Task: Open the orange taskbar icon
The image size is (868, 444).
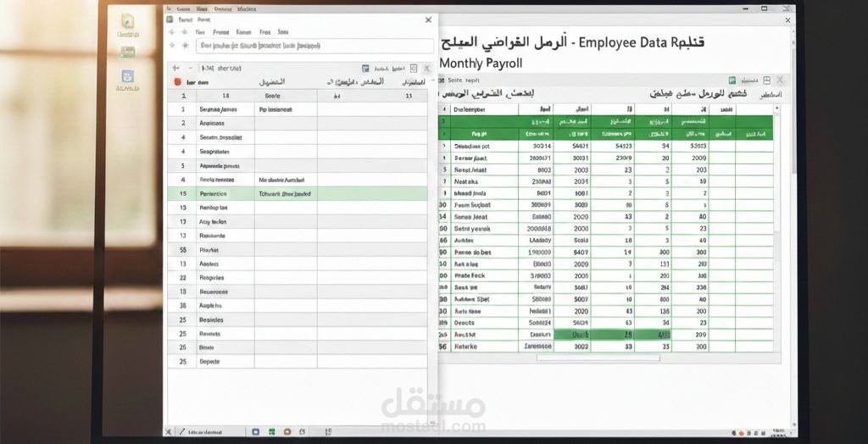Action: (287, 432)
